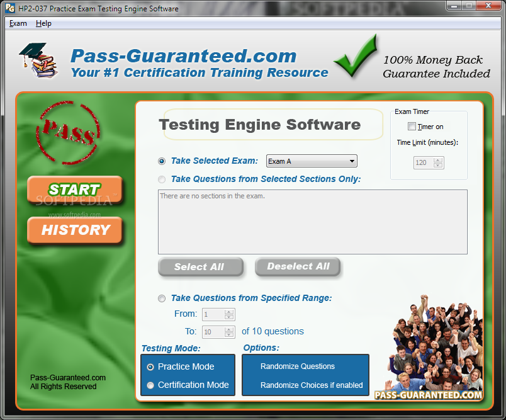
Task: Click the HISTORY button
Action: click(75, 230)
